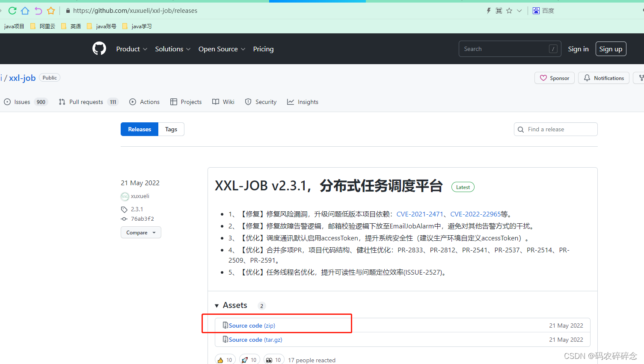The width and height of the screenshot is (644, 364).
Task: Open the Open Source menu
Action: point(222,49)
